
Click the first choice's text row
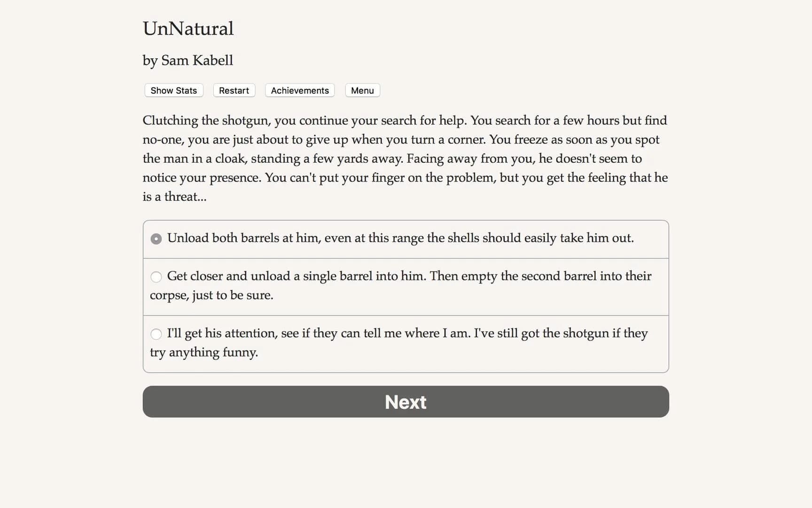click(x=401, y=238)
